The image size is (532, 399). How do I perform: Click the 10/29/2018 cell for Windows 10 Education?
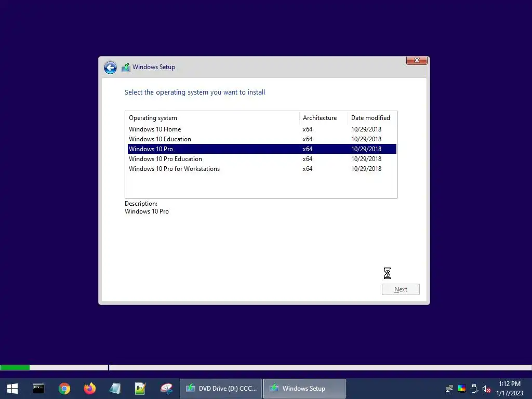coord(366,139)
